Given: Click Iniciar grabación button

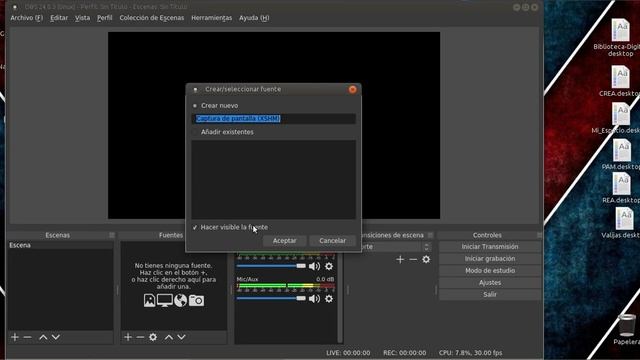Looking at the screenshot, I should [x=490, y=259].
